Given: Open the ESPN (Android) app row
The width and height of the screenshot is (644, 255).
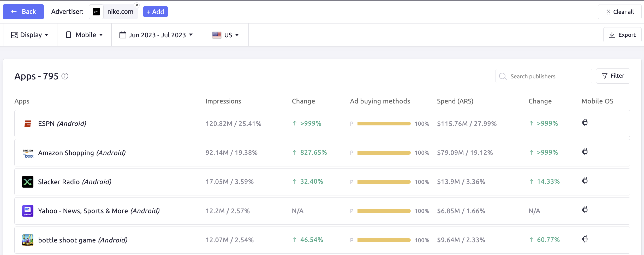Looking at the screenshot, I should pyautogui.click(x=322, y=124).
